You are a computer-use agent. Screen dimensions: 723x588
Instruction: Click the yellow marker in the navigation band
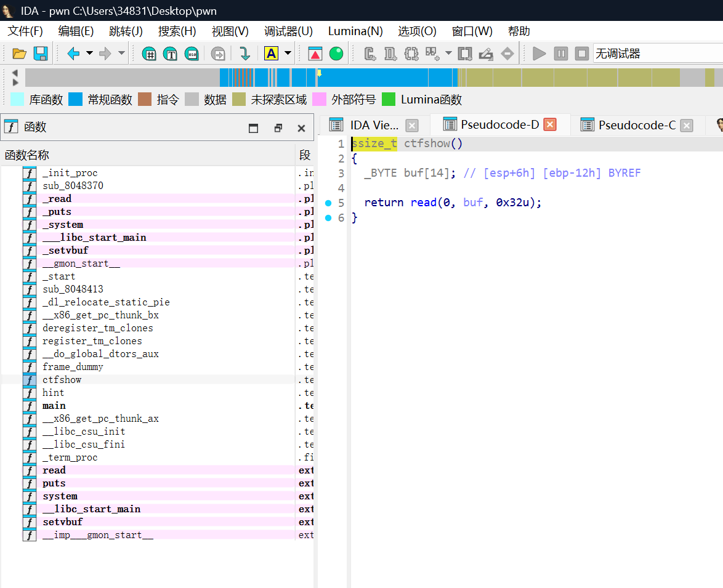pyautogui.click(x=319, y=73)
